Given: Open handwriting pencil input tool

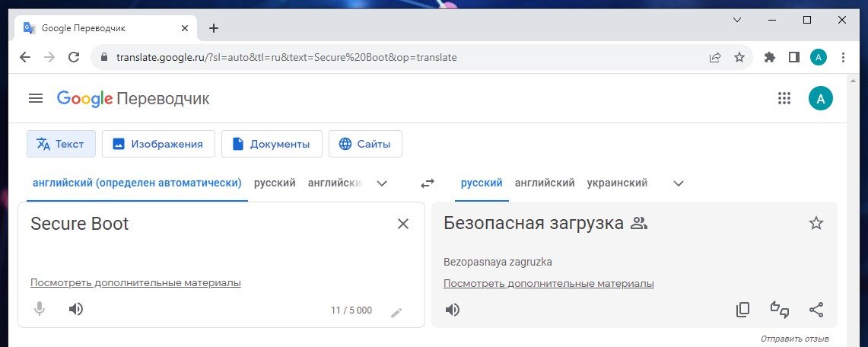Looking at the screenshot, I should (x=396, y=312).
